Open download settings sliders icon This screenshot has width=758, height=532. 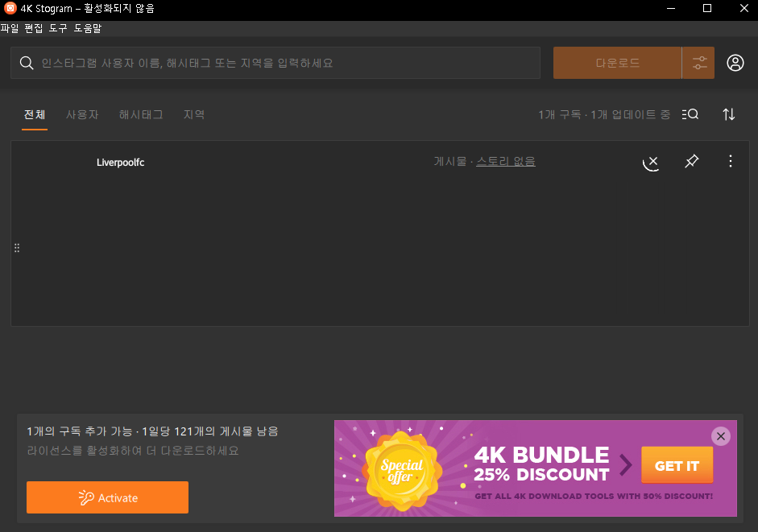[699, 63]
